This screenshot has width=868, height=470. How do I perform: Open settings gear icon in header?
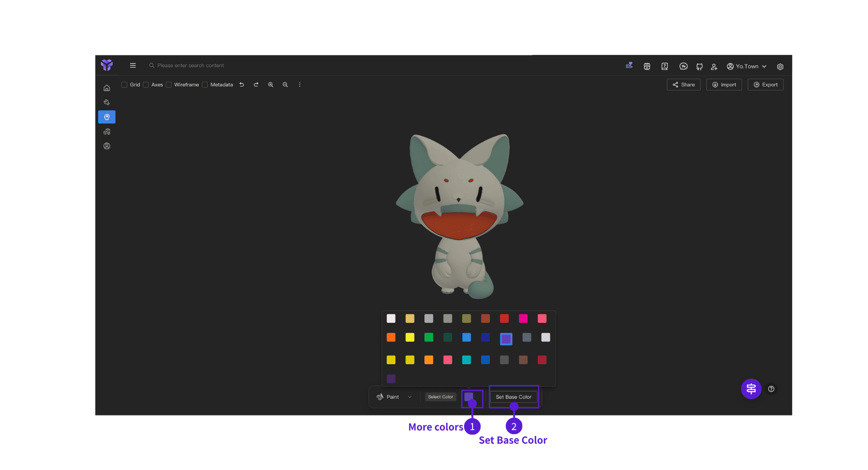click(780, 67)
